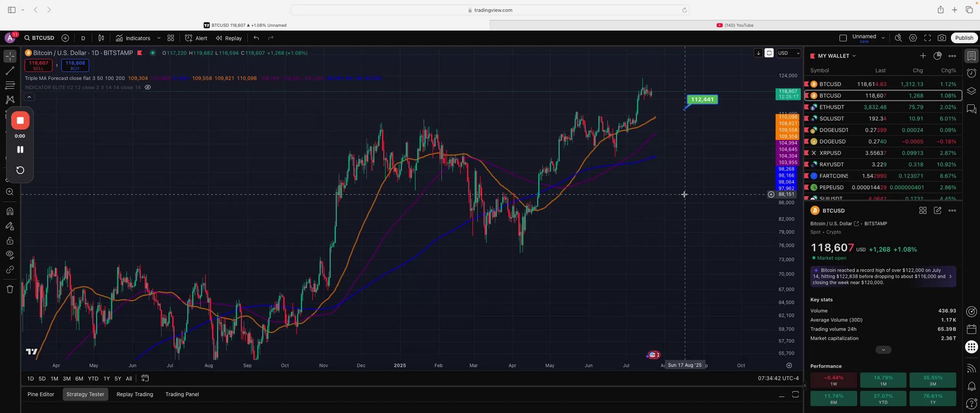Toggle lock all drawings padlock
980x413 pixels.
click(10, 241)
